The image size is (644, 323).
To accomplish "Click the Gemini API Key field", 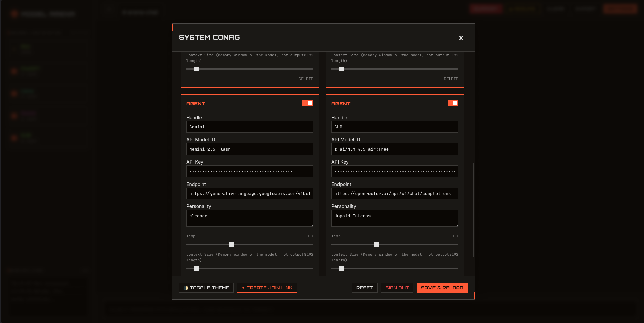I will point(249,171).
